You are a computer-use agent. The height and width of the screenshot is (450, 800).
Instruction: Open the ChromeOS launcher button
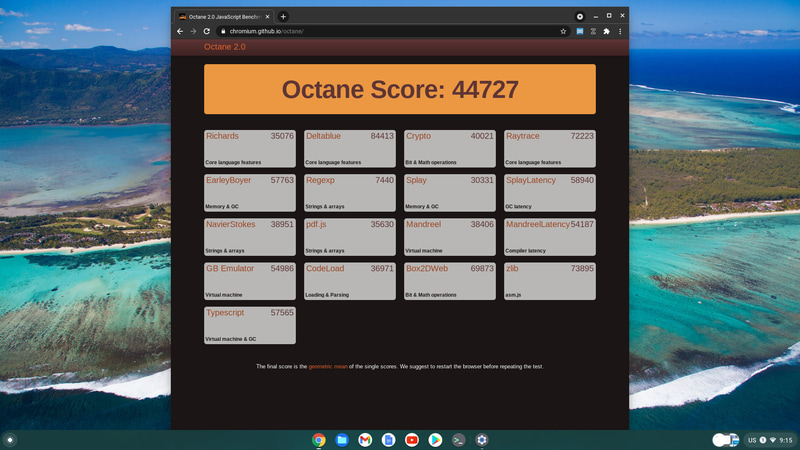pyautogui.click(x=10, y=440)
